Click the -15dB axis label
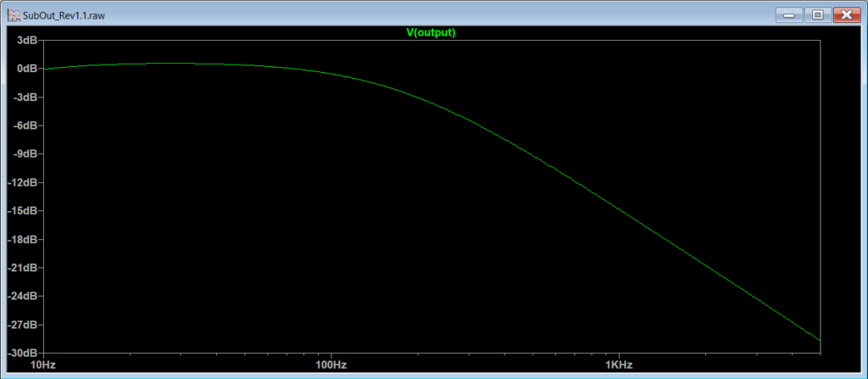The width and height of the screenshot is (868, 379). [x=24, y=210]
